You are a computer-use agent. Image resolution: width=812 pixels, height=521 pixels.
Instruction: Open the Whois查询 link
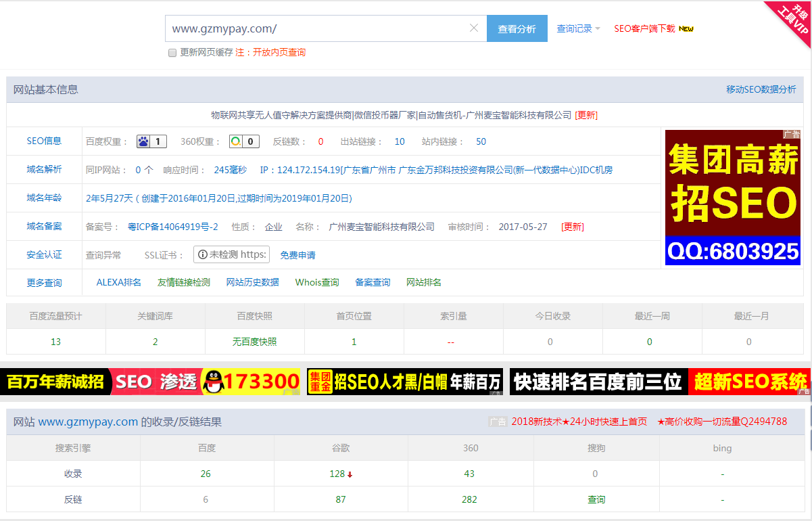point(317,282)
